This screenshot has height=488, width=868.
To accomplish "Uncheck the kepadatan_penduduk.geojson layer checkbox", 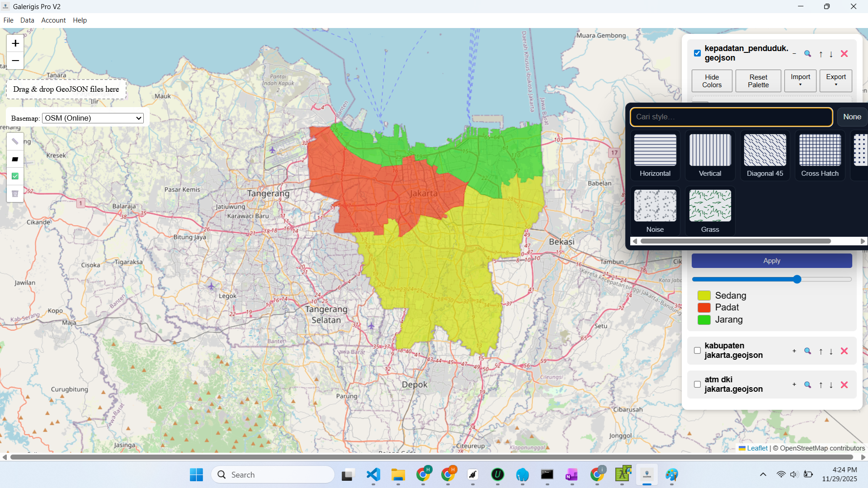I will pyautogui.click(x=697, y=53).
